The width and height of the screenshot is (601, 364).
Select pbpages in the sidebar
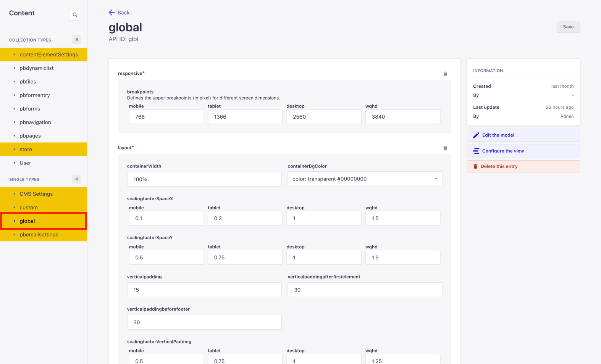[x=30, y=136]
